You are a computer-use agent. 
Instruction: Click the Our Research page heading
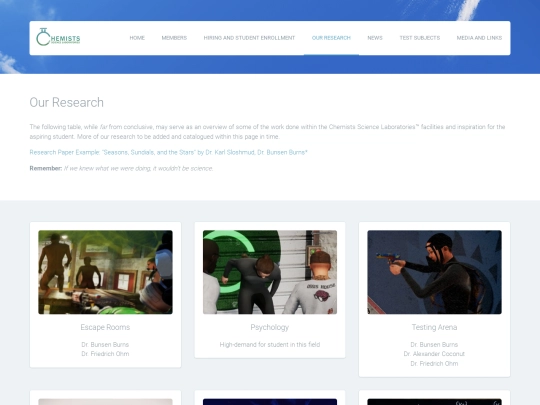(66, 102)
